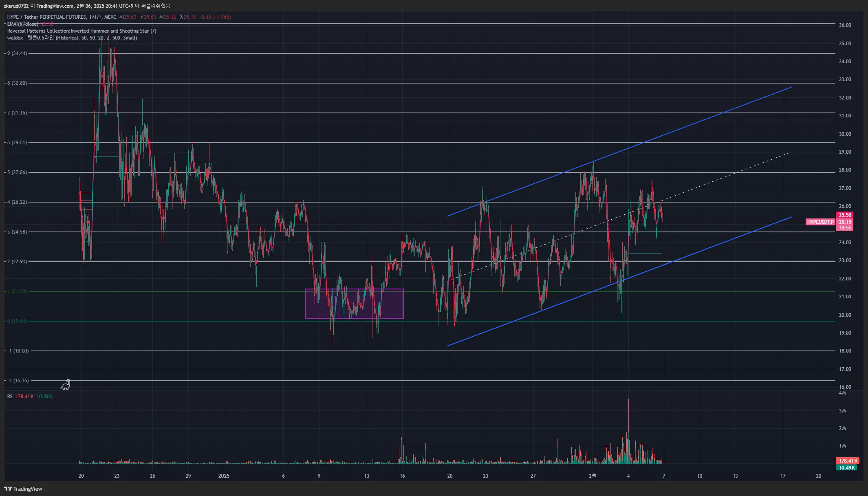Viewport: 868px width, 496px height.
Task: Click the 2025 label on the time axis
Action: pos(224,476)
